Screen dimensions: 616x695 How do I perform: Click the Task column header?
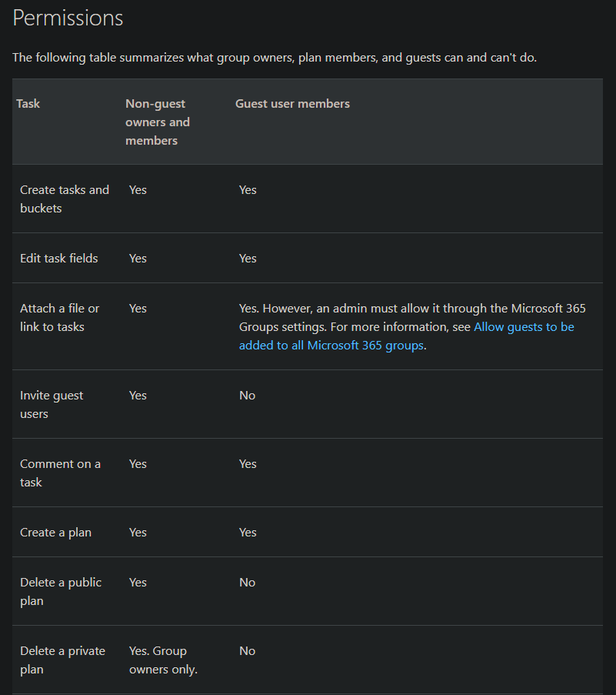(28, 103)
